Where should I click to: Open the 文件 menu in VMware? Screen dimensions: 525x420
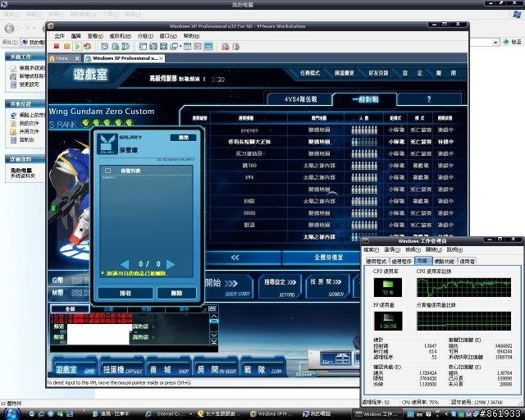point(60,36)
